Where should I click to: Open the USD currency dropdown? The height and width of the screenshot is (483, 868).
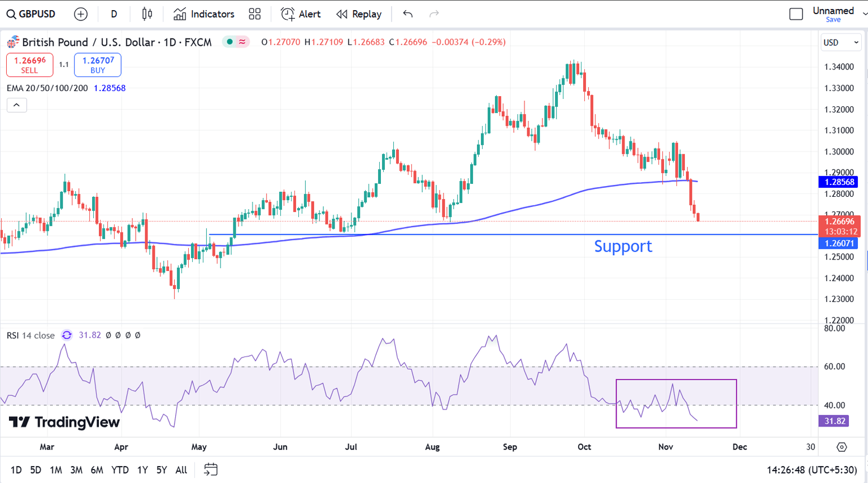pyautogui.click(x=841, y=42)
